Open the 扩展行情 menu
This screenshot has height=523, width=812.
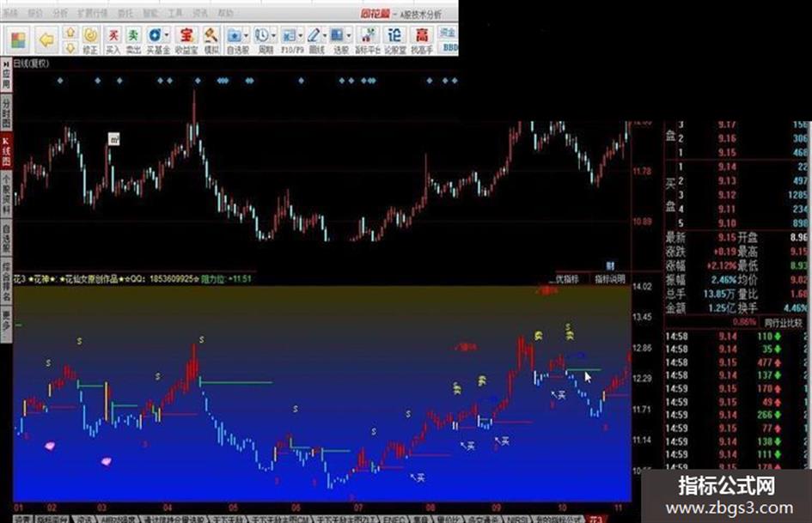pos(92,13)
